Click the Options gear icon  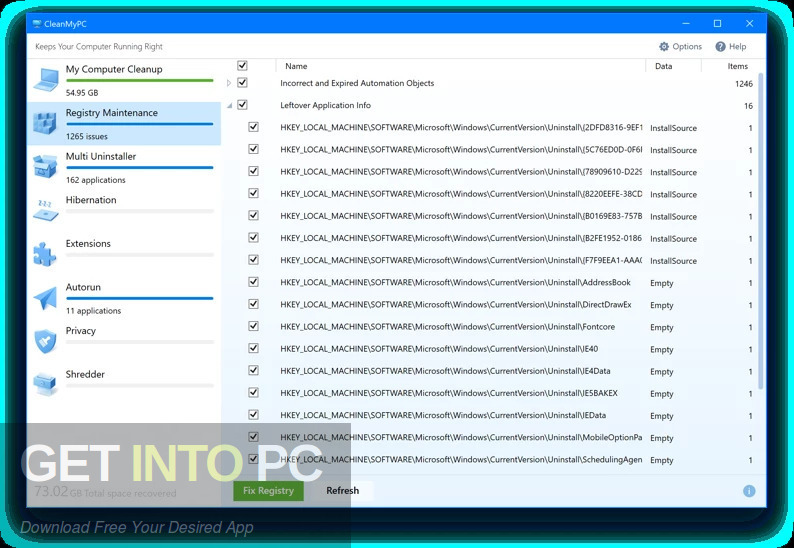(x=663, y=47)
